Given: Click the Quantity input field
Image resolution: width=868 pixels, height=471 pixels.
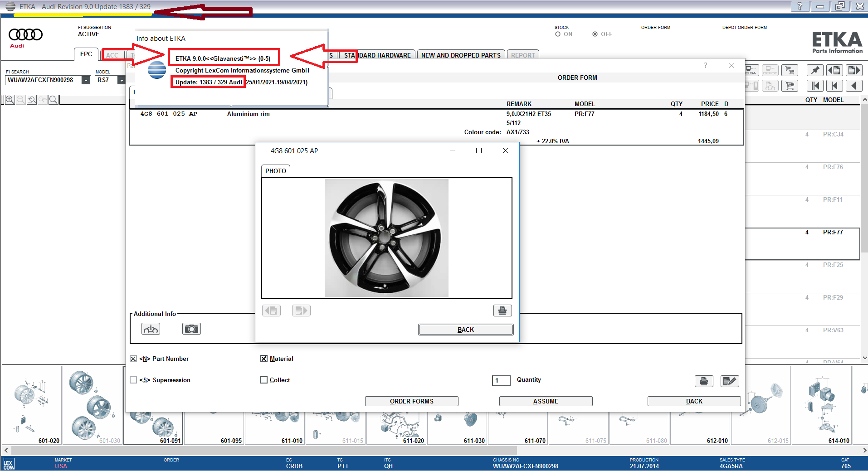Looking at the screenshot, I should click(x=501, y=380).
